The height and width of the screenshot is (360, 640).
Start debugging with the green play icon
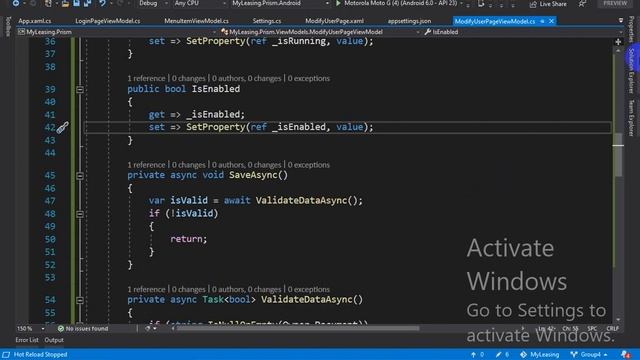(338, 3)
